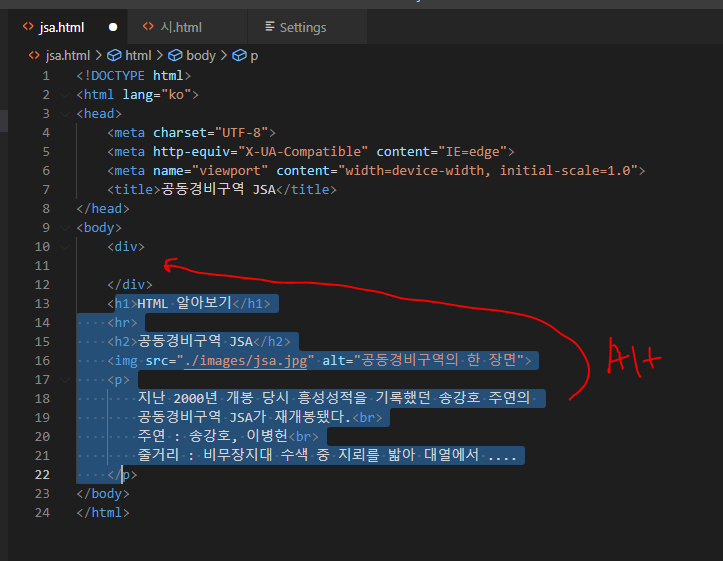Collapse the div fold on line 10
723x561 pixels.
pyautogui.click(x=65, y=247)
